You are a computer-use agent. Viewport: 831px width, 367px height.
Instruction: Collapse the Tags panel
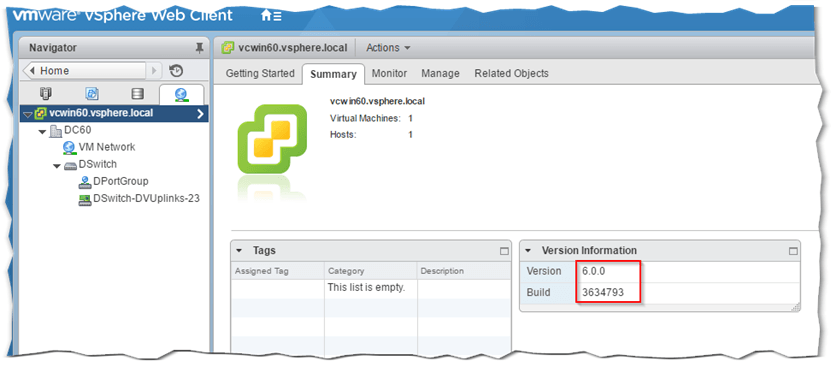pyautogui.click(x=239, y=251)
